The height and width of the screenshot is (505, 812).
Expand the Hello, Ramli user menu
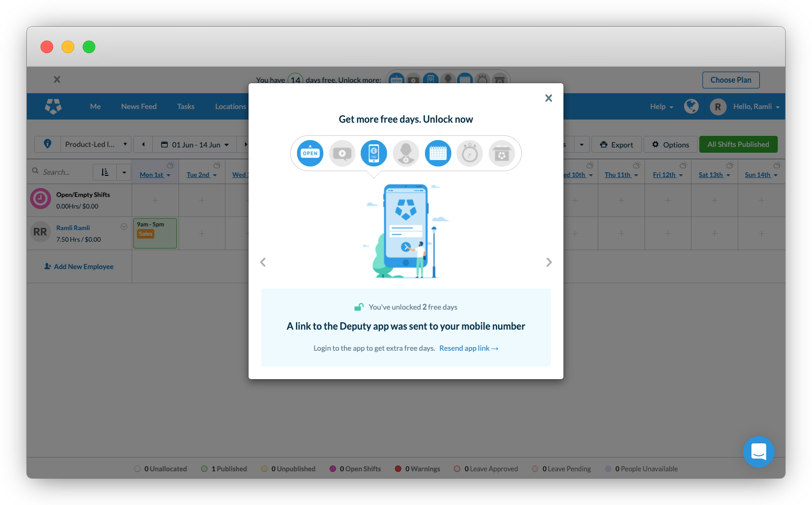[756, 106]
